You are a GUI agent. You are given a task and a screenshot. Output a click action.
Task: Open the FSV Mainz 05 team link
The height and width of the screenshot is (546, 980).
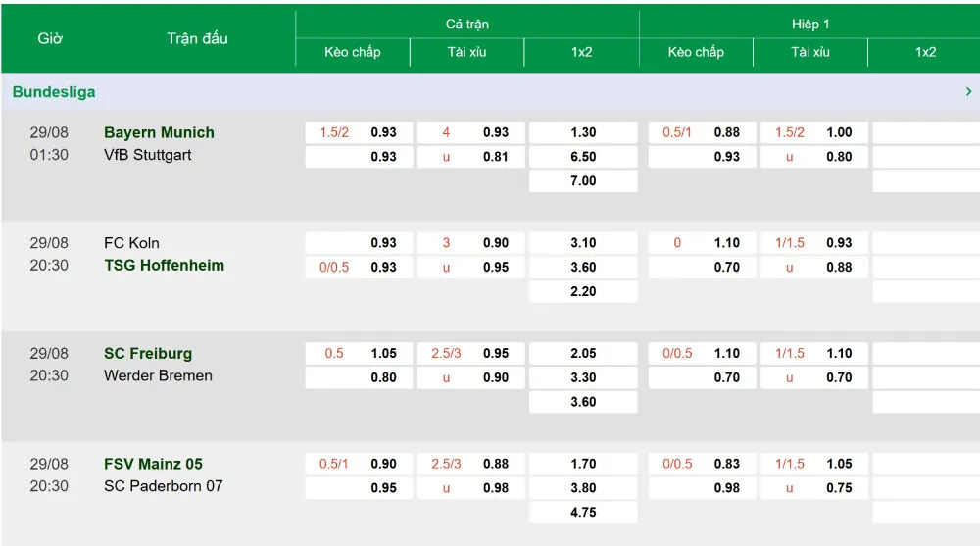click(x=153, y=464)
